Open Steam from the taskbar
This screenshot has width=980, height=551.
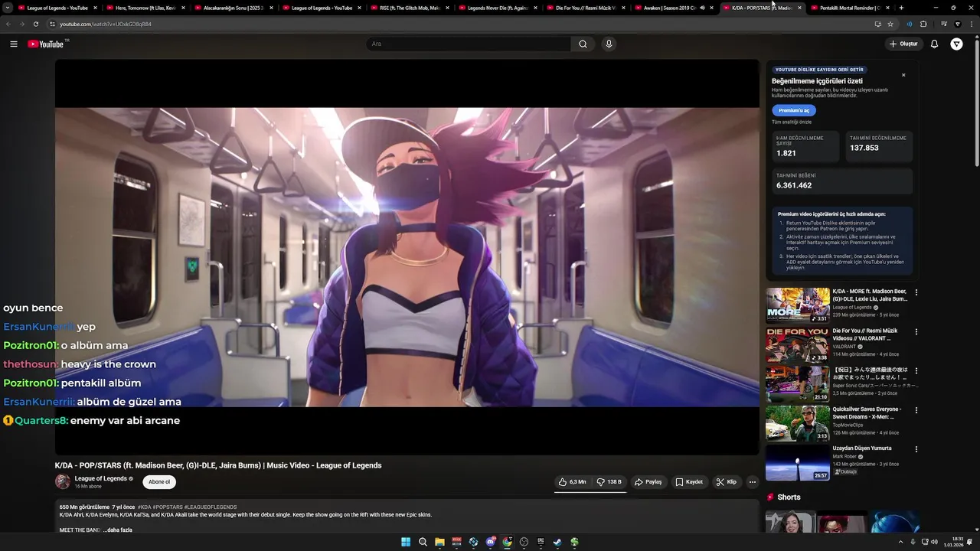point(557,542)
